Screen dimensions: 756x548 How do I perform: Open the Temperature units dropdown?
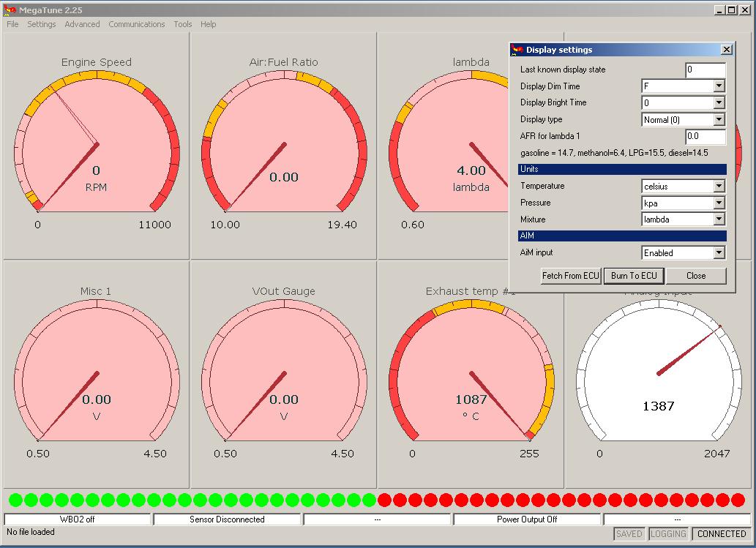click(x=719, y=186)
